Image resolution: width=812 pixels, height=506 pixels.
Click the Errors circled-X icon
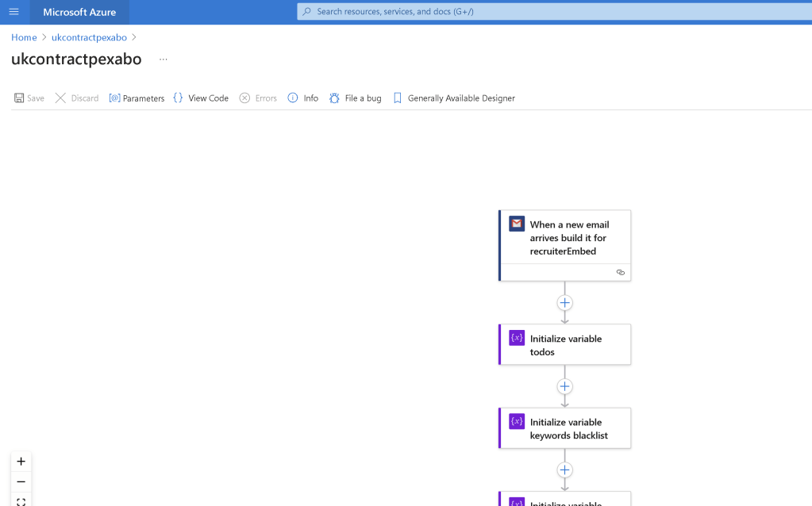pyautogui.click(x=244, y=98)
